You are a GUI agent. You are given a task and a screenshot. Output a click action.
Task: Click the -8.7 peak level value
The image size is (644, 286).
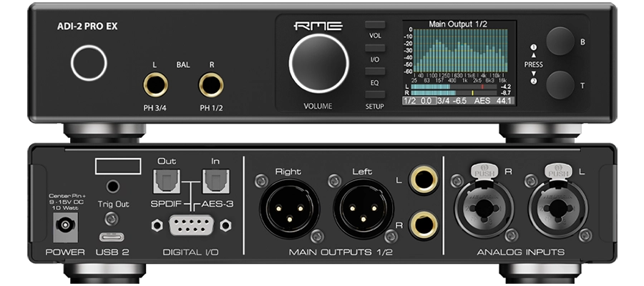(506, 93)
